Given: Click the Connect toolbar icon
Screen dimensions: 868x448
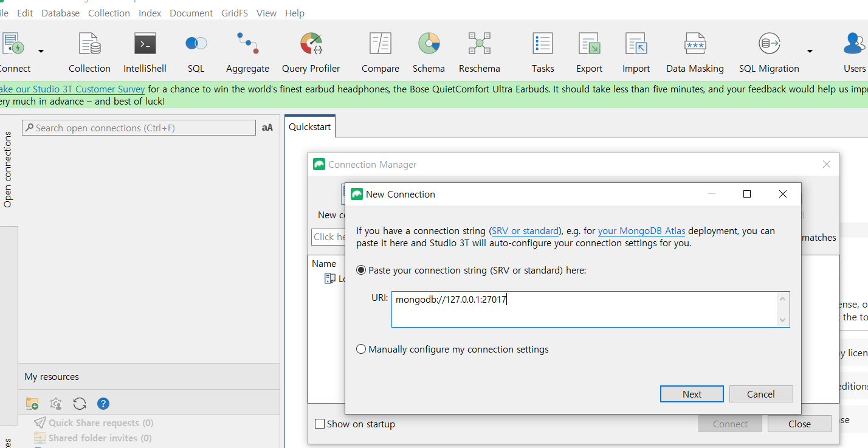Looking at the screenshot, I should [x=13, y=52].
